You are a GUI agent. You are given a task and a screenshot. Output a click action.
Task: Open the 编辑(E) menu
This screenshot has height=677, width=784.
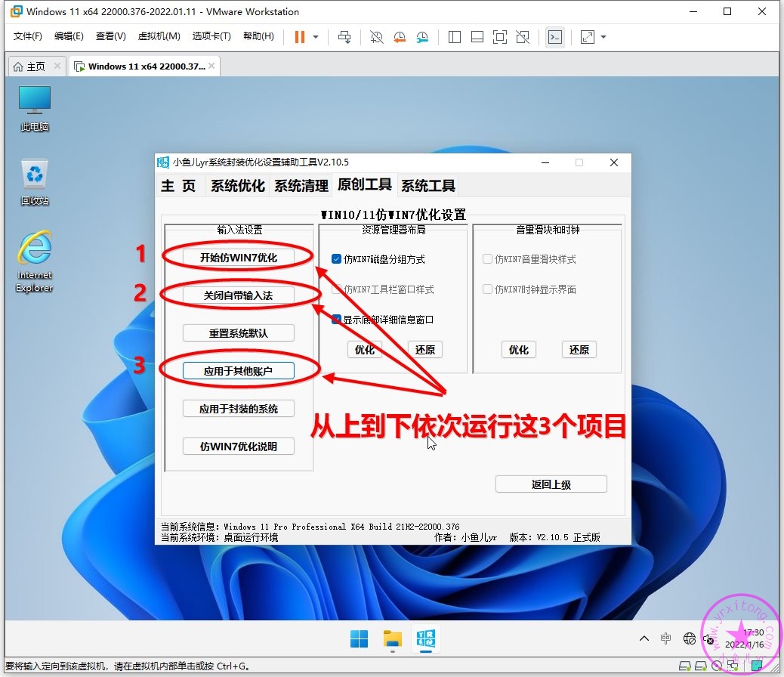pos(69,36)
